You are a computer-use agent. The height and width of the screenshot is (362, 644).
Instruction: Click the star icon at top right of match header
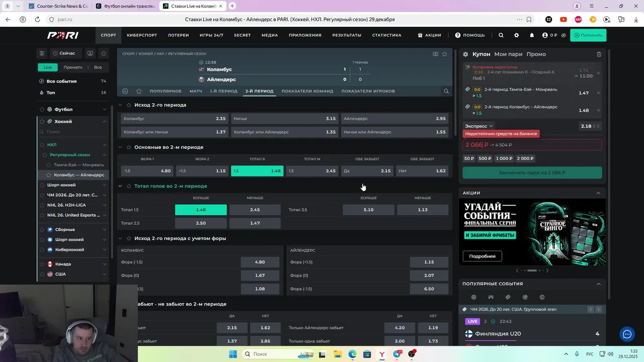tap(445, 54)
